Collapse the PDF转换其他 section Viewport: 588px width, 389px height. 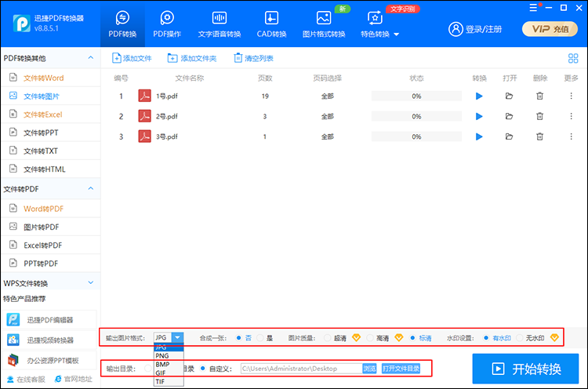(x=91, y=59)
